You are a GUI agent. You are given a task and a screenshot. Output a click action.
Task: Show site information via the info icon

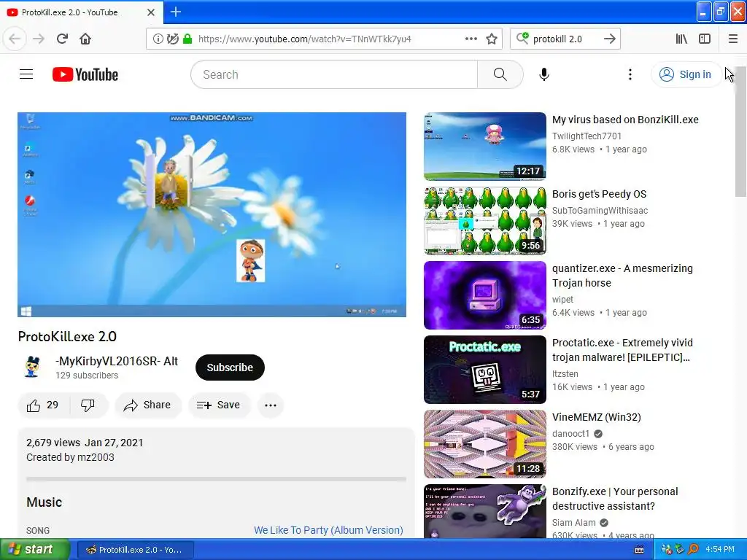pos(158,39)
